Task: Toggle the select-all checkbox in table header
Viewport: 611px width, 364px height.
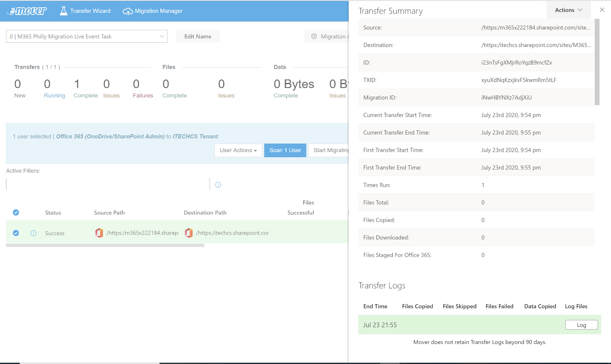Action: (x=16, y=213)
